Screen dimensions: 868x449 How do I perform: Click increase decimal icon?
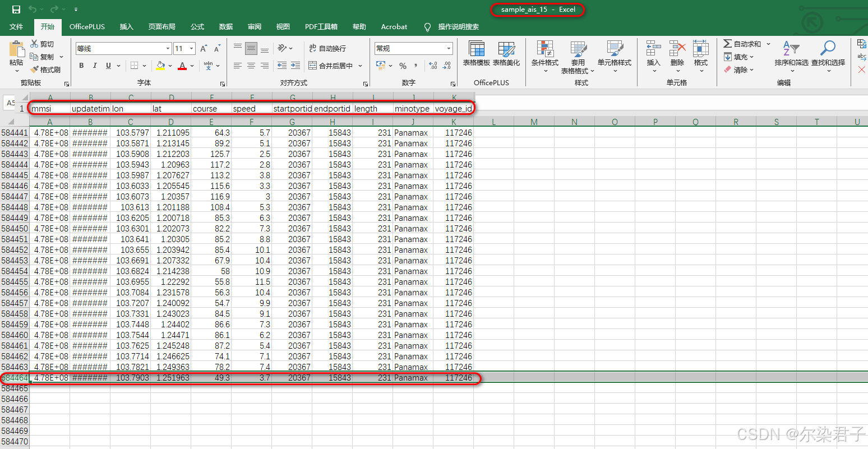(433, 66)
